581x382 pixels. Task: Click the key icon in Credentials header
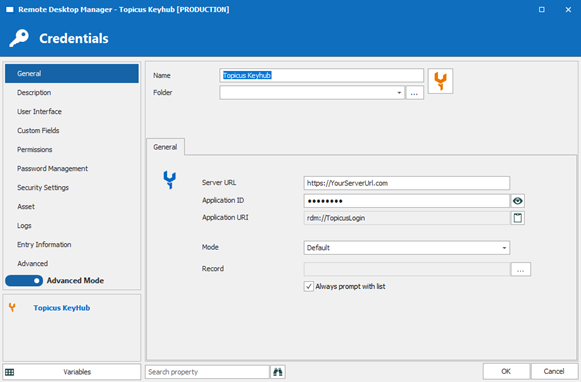tap(19, 38)
